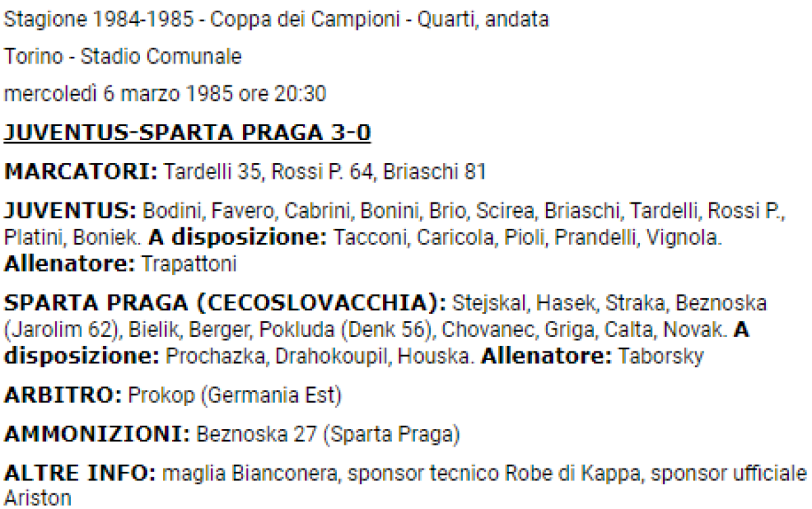Click the AMMONIZIONI label
Screen dimensions: 812x509
tap(97, 433)
